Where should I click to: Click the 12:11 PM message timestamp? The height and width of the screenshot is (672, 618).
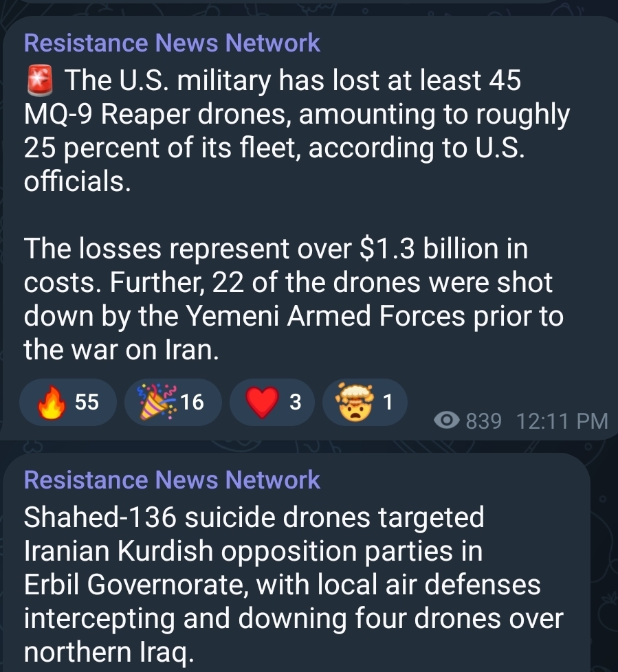(562, 421)
